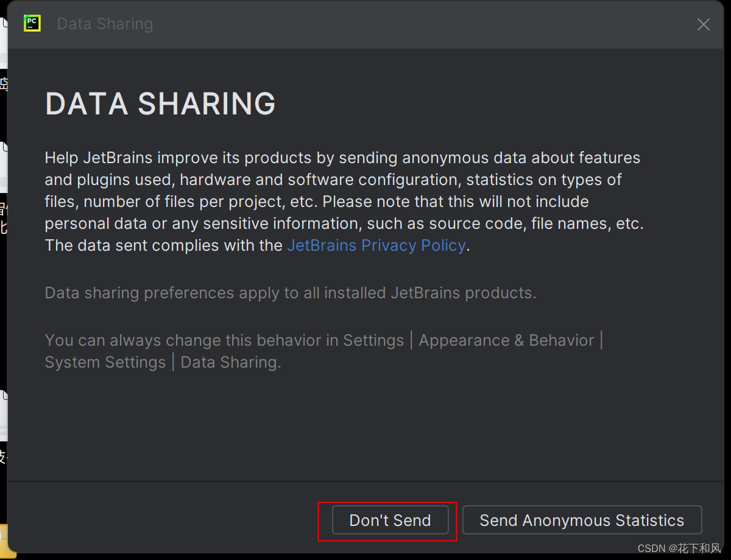Click the 'Appearance & Behavior' settings path text
This screenshot has height=560, width=731.
click(x=506, y=340)
